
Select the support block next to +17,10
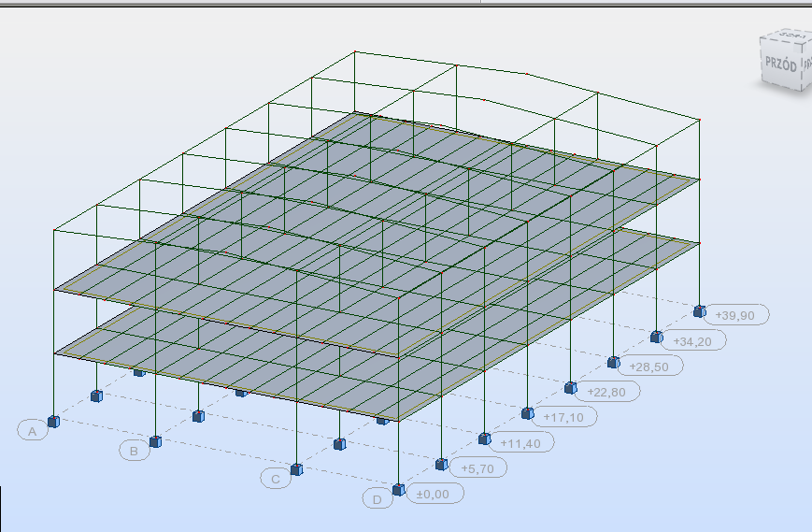527,413
